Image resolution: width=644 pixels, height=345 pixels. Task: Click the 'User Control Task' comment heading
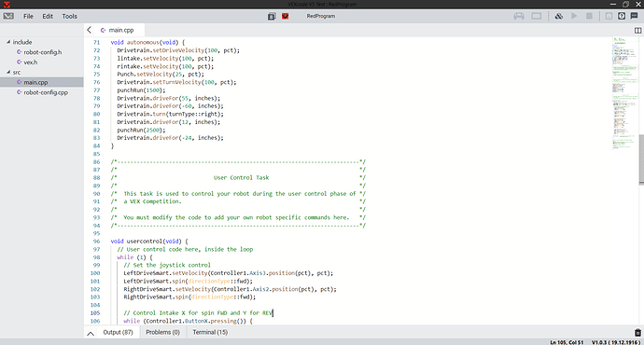(241, 177)
